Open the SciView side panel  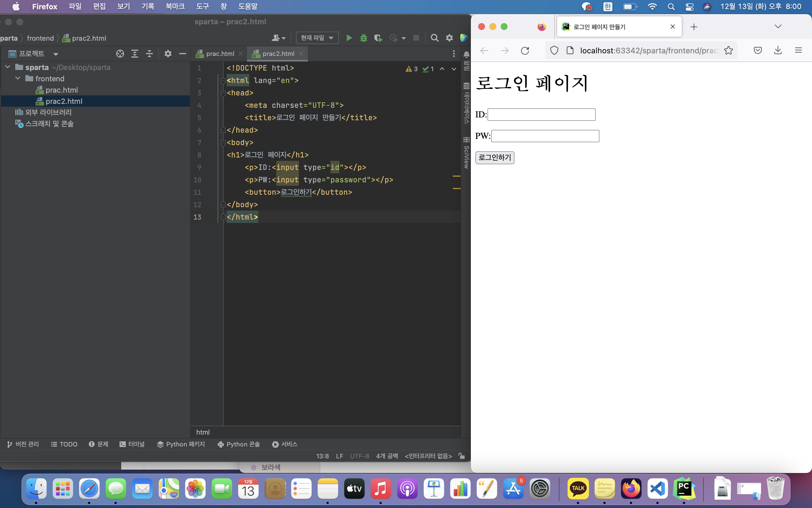coord(466,153)
